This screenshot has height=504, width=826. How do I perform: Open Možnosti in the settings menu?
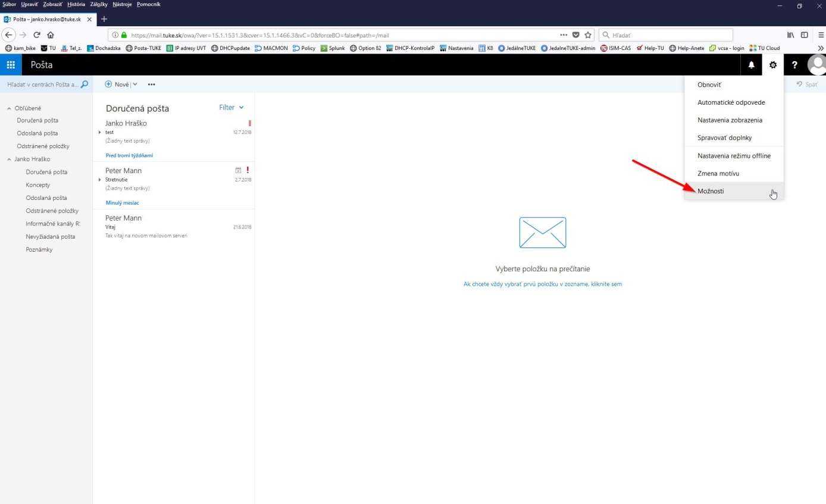[734, 191]
